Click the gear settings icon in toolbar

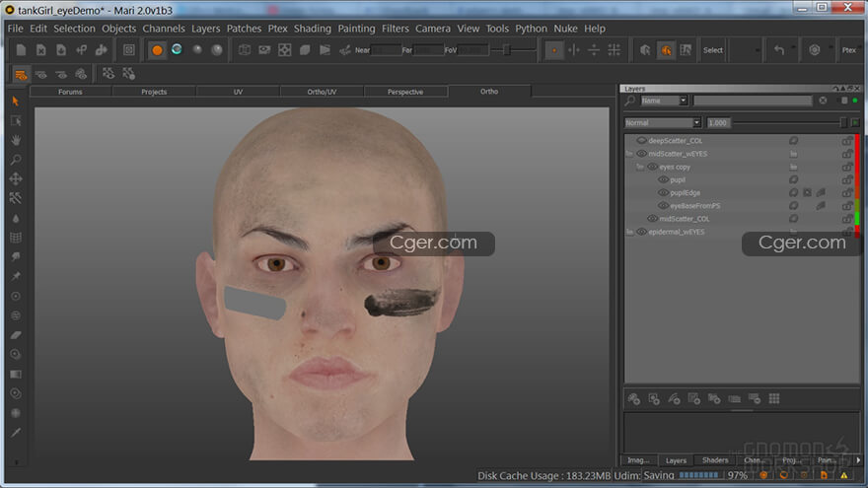[x=815, y=50]
